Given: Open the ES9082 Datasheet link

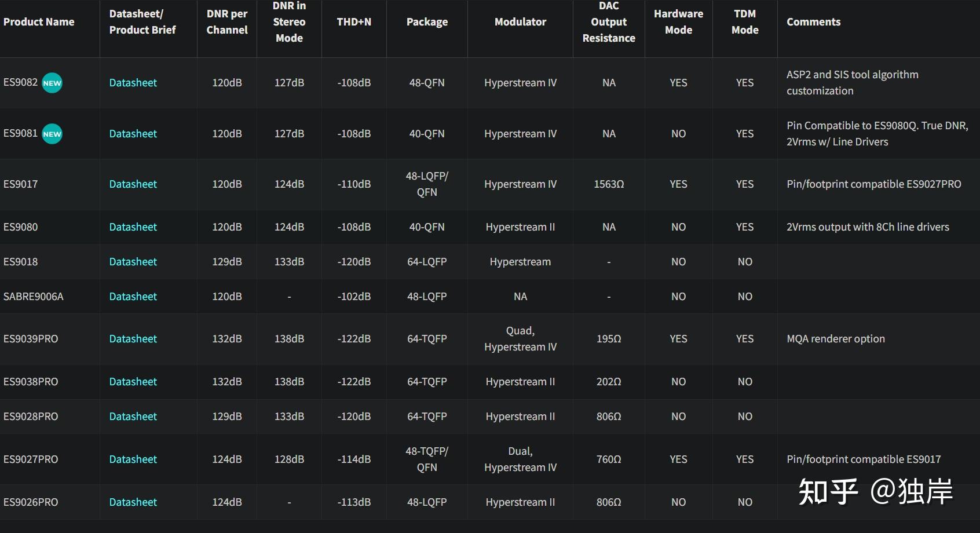Looking at the screenshot, I should (x=133, y=83).
